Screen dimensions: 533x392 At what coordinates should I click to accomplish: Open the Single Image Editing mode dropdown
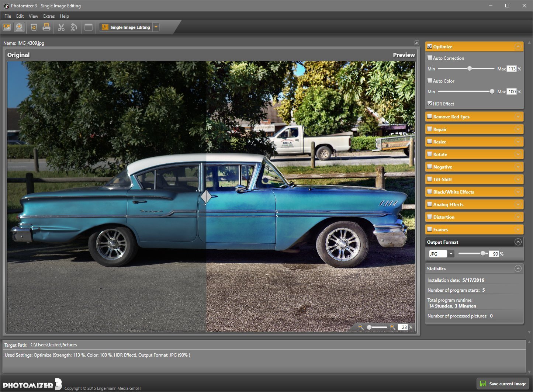click(156, 27)
